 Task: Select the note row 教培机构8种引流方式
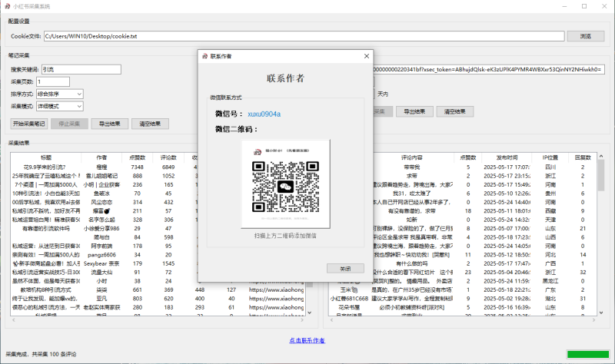point(46,290)
